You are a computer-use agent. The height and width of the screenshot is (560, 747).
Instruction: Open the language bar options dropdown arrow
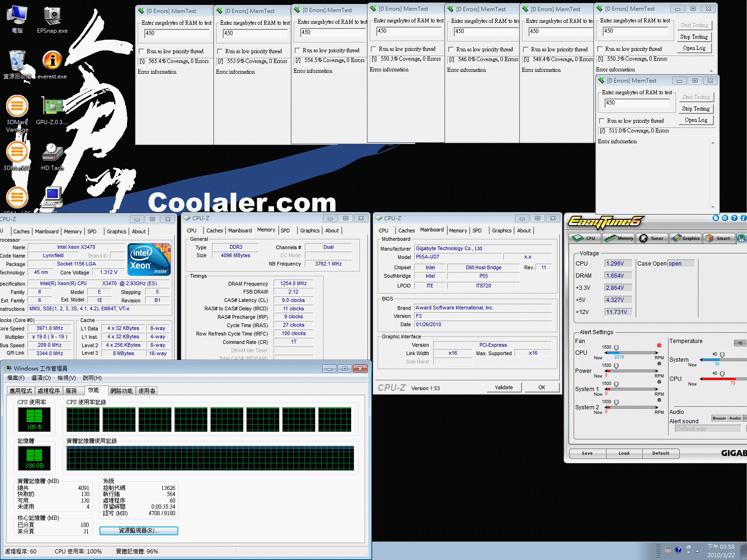689,553
